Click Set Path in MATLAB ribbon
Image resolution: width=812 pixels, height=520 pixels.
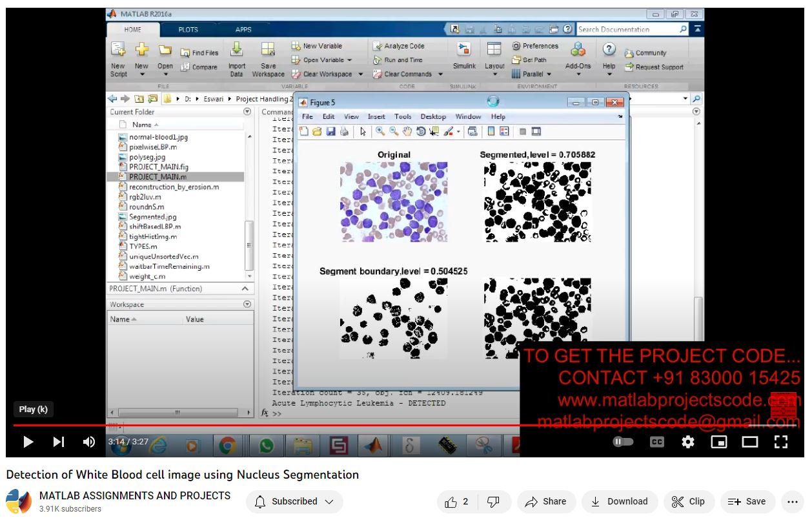tap(529, 60)
